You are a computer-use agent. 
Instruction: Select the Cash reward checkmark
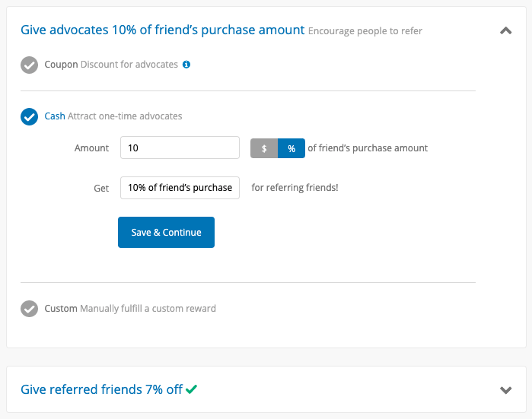point(29,116)
